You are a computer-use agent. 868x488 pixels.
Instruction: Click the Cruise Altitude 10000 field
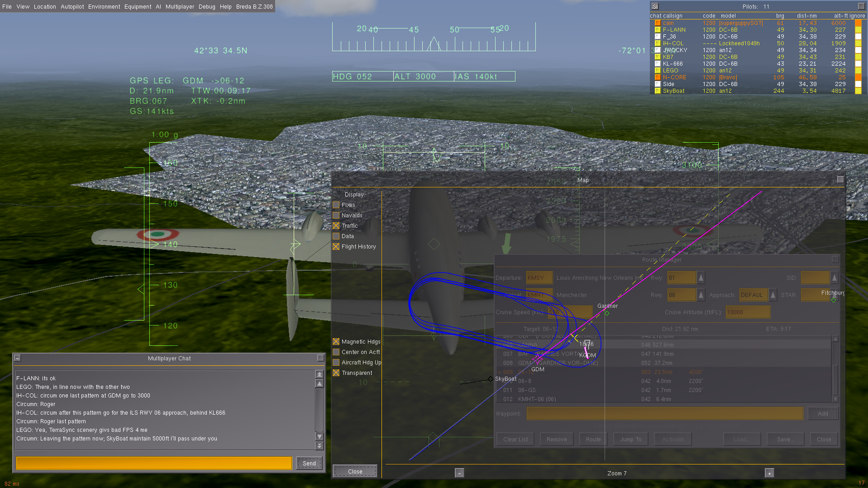point(748,312)
